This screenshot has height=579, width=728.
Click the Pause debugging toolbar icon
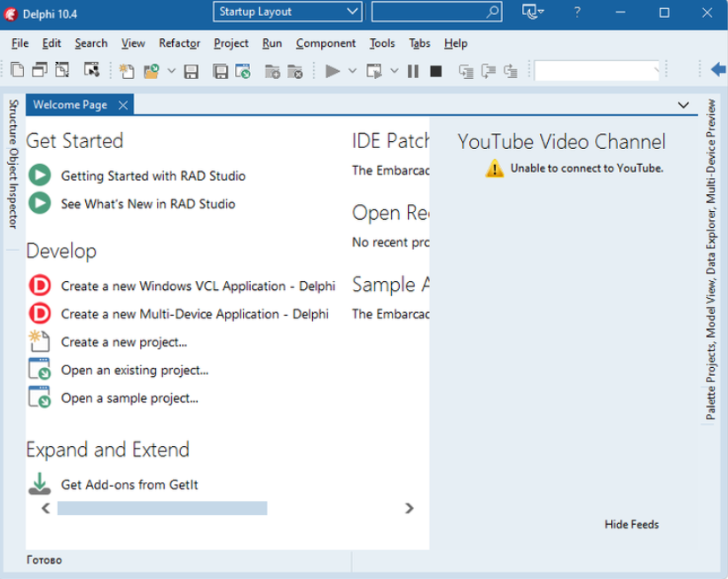413,71
